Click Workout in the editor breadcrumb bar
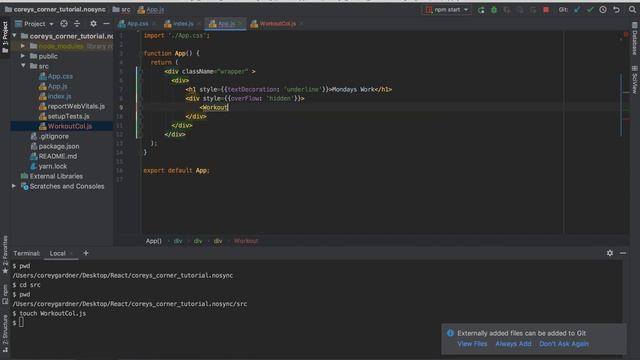 pyautogui.click(x=246, y=241)
